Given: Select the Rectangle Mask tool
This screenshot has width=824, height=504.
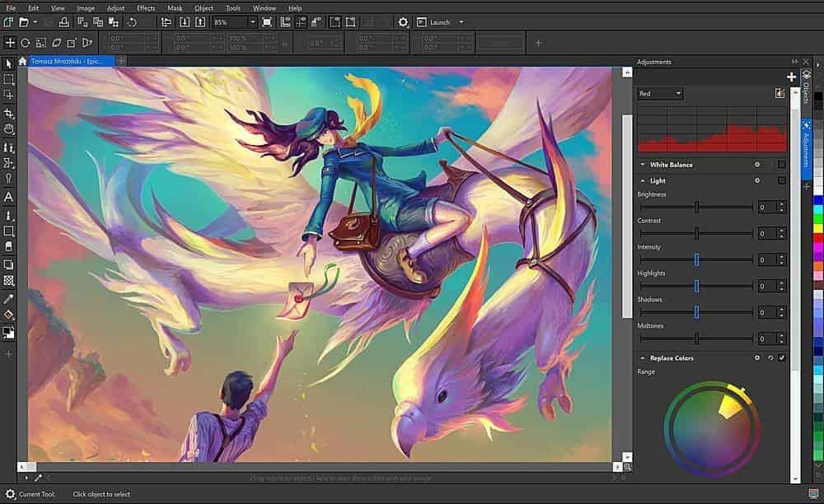Looking at the screenshot, I should [9, 80].
